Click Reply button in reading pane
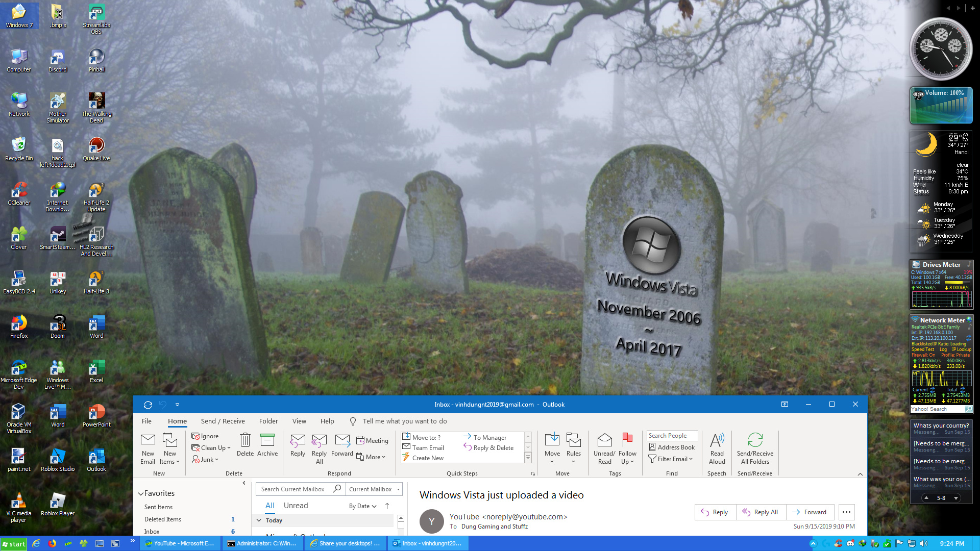The image size is (980, 551). pos(715,512)
